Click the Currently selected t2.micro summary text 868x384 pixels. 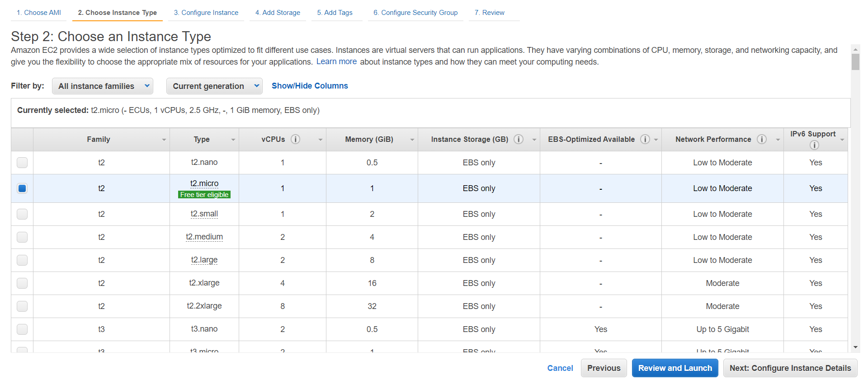(168, 110)
